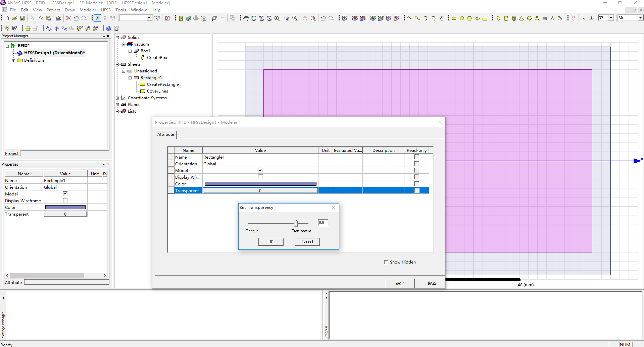Toggle Model checkbox in Properties dialog

click(x=260, y=170)
